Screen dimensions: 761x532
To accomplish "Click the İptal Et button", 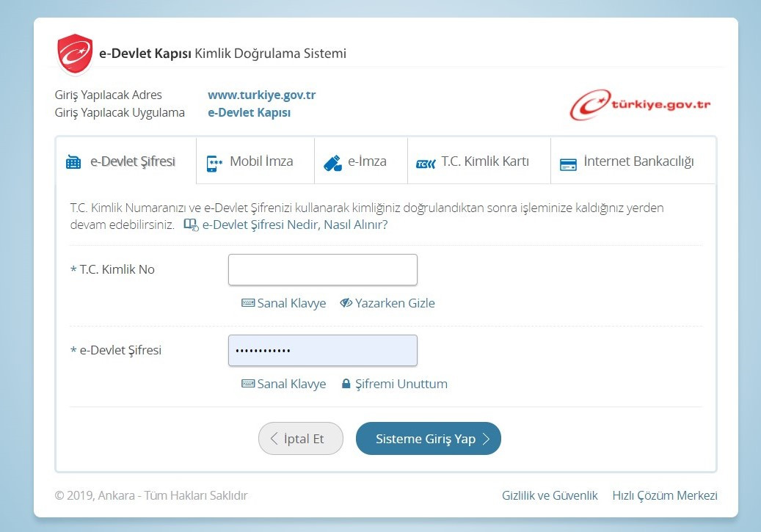I will (x=300, y=438).
